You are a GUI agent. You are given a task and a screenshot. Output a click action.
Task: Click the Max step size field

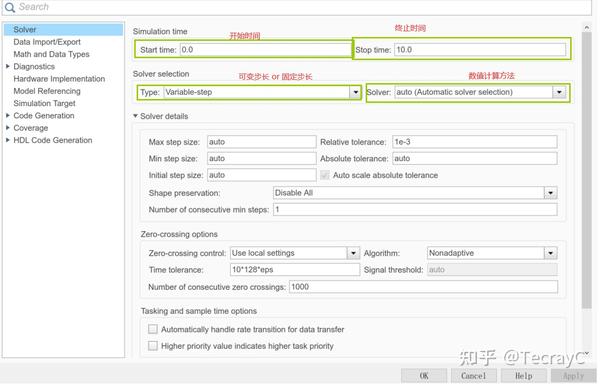pyautogui.click(x=262, y=142)
